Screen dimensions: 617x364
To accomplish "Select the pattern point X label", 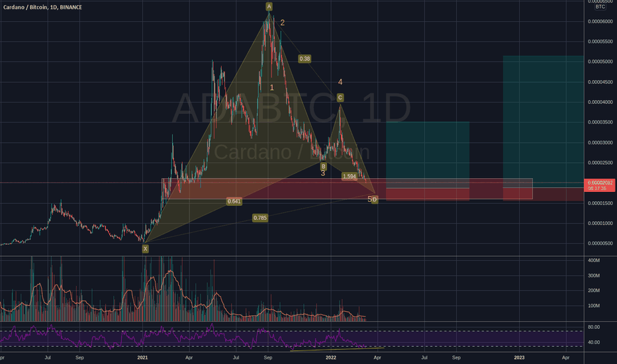I will click(x=145, y=249).
